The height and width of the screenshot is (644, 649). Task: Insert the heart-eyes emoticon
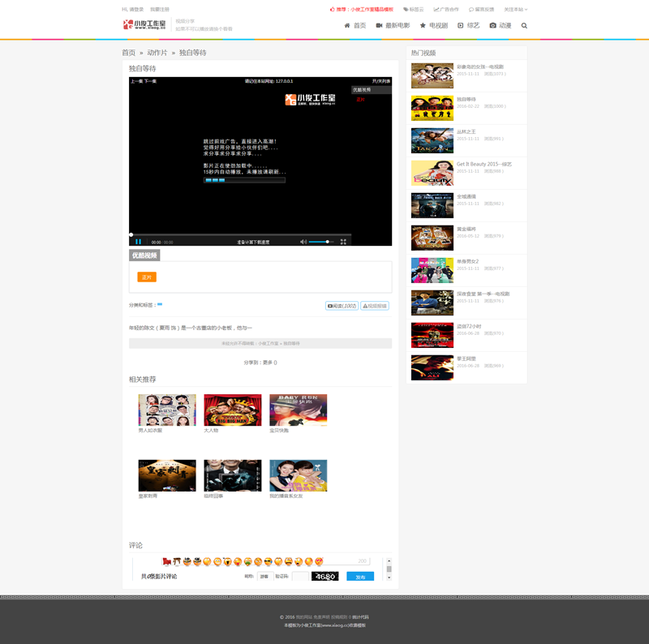[x=319, y=561]
